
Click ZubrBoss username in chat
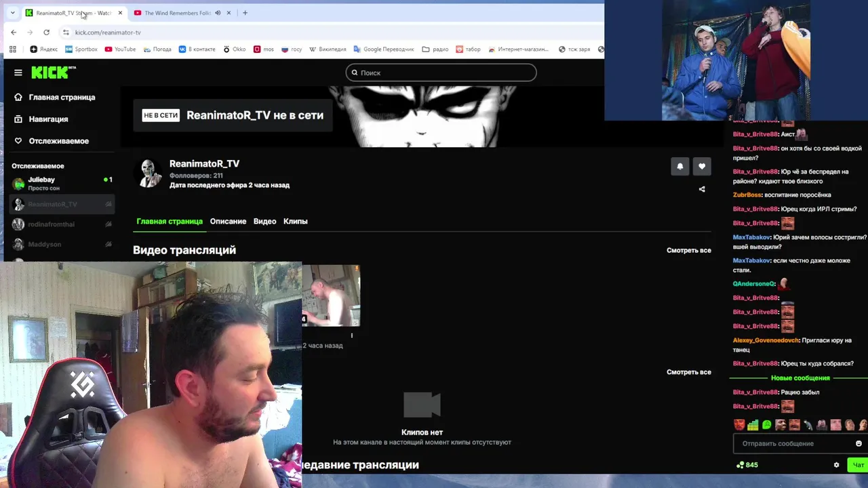(x=747, y=195)
